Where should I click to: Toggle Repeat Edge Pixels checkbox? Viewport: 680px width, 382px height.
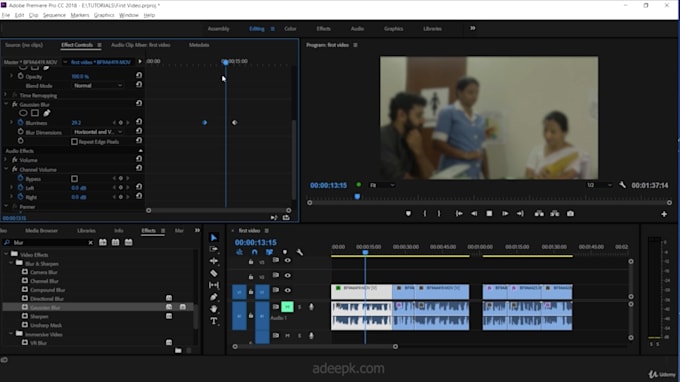pyautogui.click(x=74, y=141)
